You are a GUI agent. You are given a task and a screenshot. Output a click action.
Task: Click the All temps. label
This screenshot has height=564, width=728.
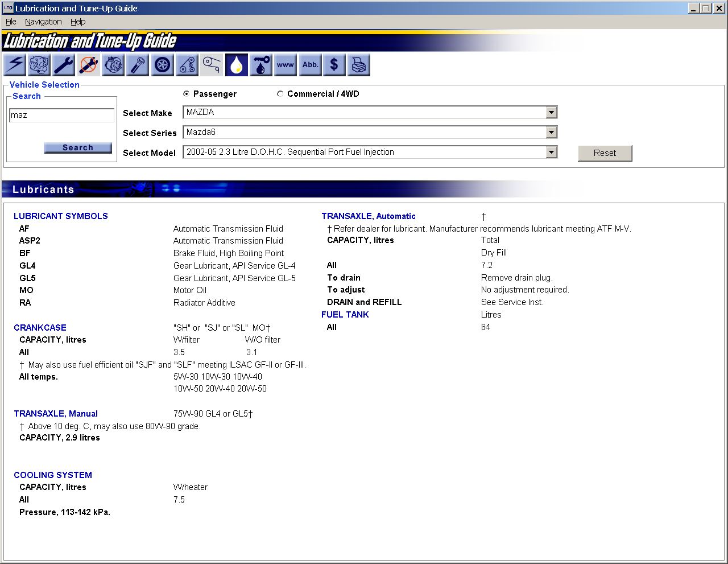(x=39, y=377)
